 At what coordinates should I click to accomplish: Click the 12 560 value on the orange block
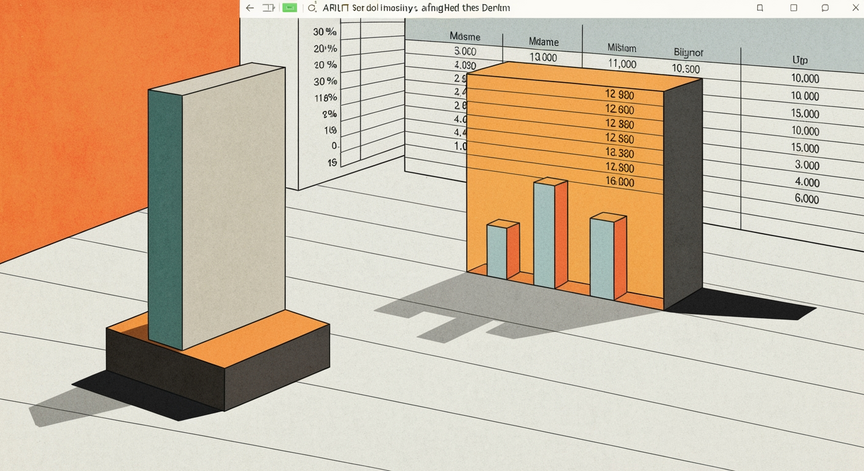(x=619, y=139)
